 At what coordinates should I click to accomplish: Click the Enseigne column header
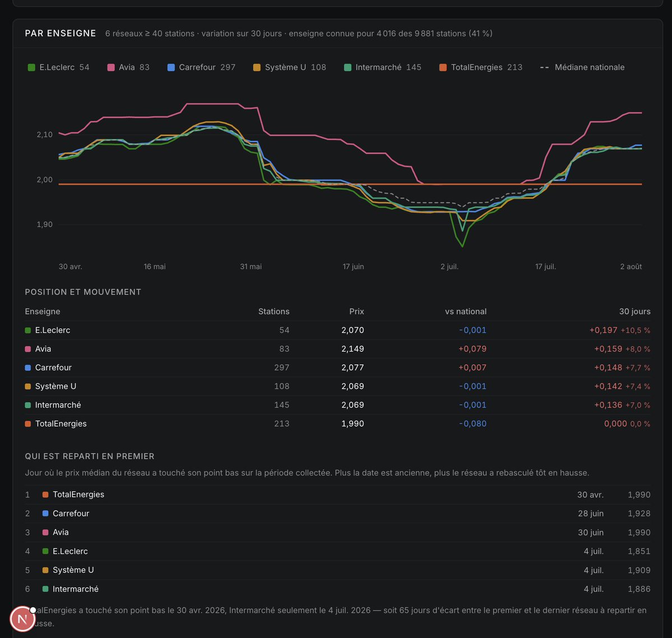(43, 311)
